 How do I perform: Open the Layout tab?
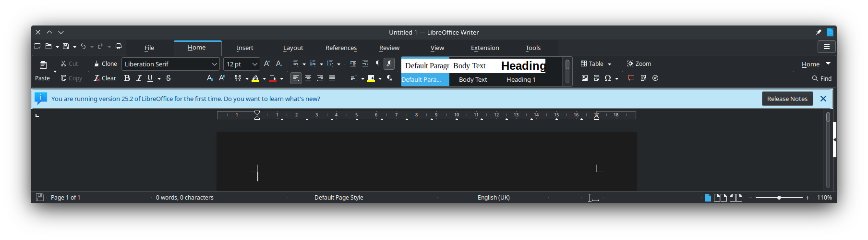293,48
